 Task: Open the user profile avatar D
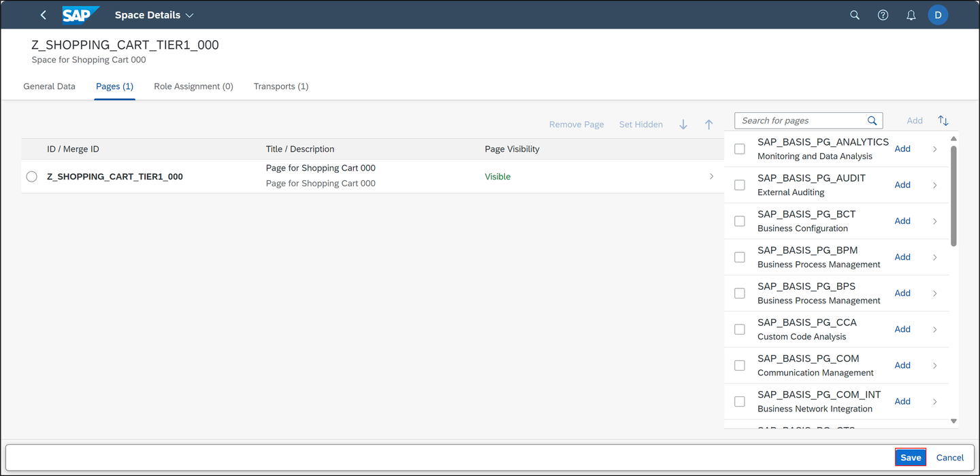[x=938, y=15]
